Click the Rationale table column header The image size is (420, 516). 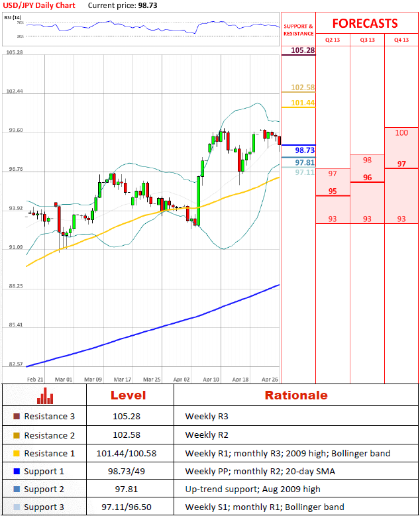pos(296,395)
